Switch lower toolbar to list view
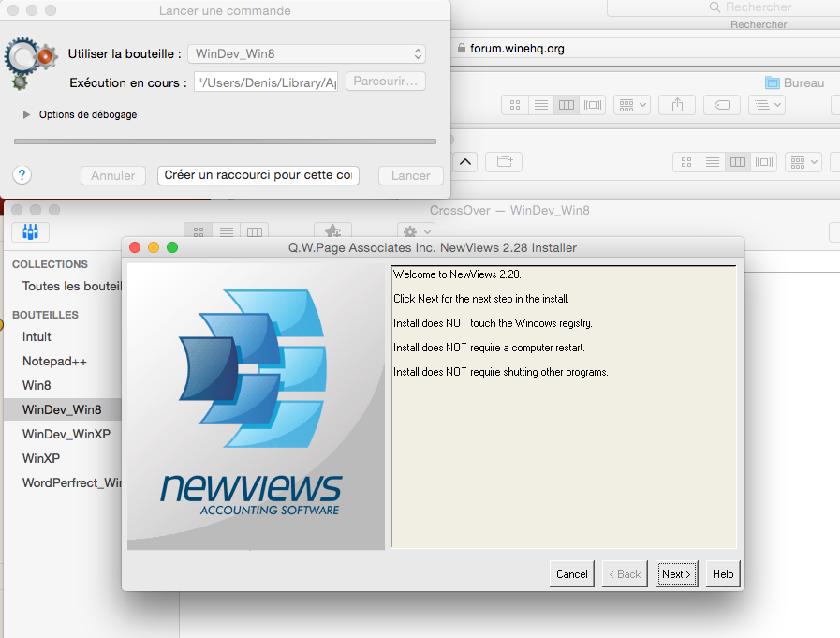The height and width of the screenshot is (638, 840). click(x=713, y=162)
